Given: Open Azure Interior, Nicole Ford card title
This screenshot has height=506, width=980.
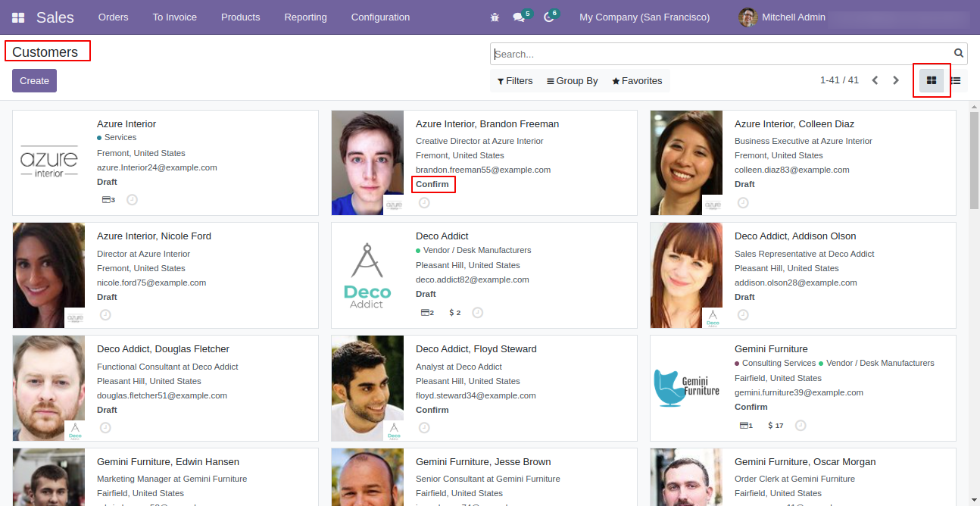Looking at the screenshot, I should 154,236.
